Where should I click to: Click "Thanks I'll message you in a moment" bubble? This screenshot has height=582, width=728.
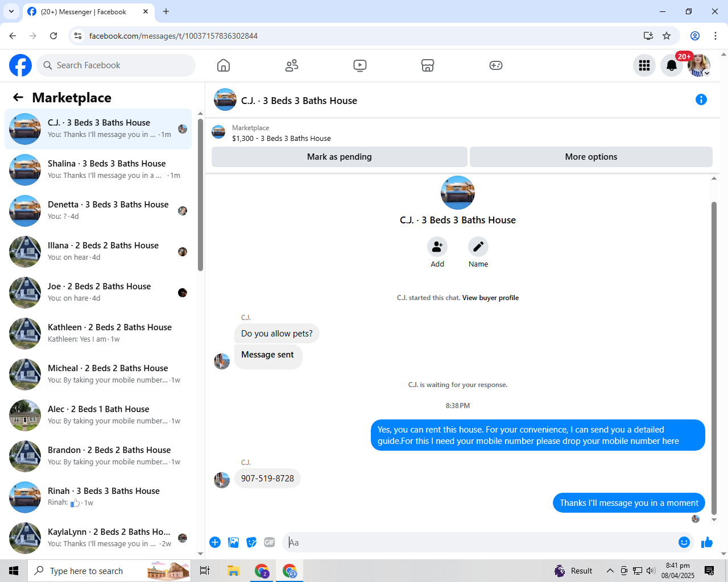click(x=629, y=503)
